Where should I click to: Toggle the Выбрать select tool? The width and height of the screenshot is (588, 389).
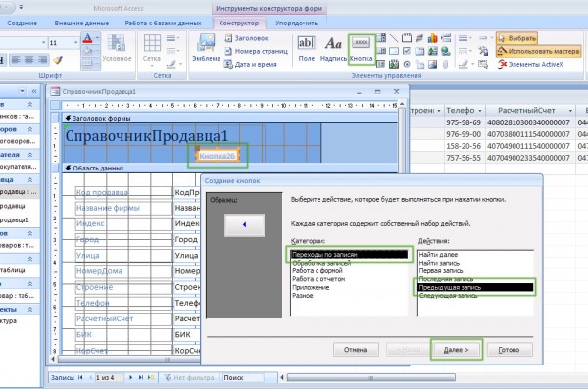point(516,38)
